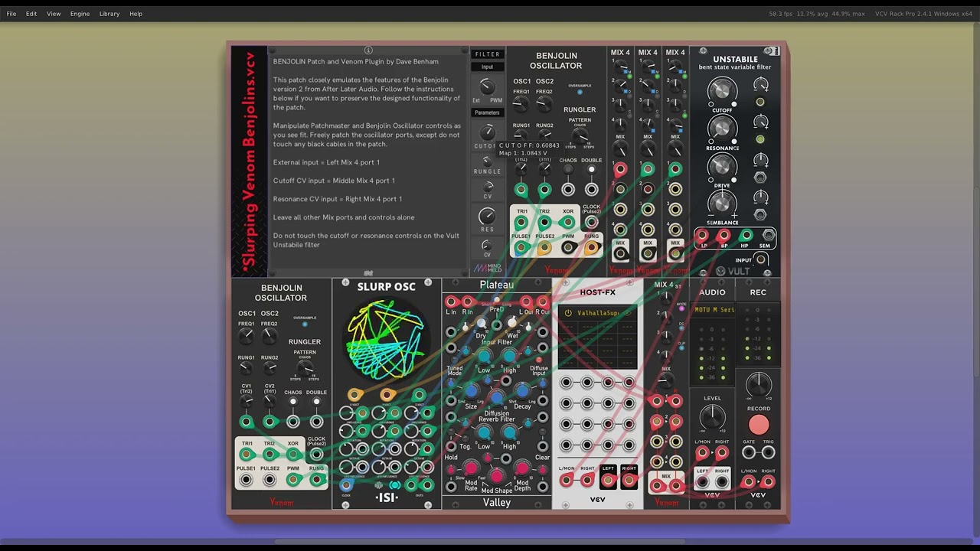The width and height of the screenshot is (980, 551).
Task: Toggle the CLIP button on Mix 4 ST
Action: coord(681,349)
